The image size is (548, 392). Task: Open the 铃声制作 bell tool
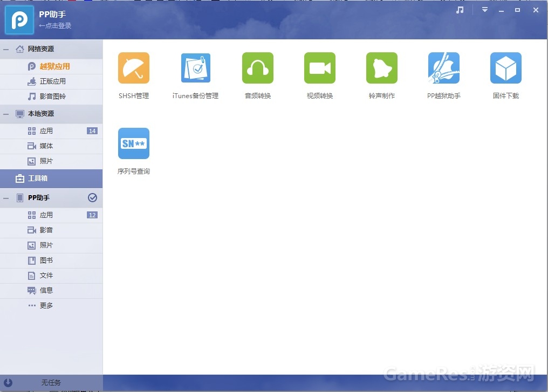(x=382, y=68)
